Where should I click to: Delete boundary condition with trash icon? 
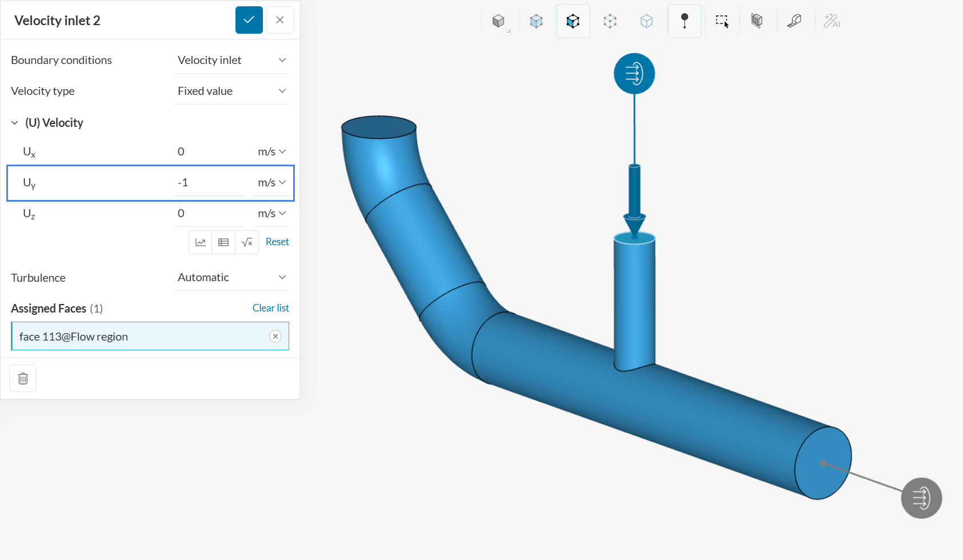point(23,378)
